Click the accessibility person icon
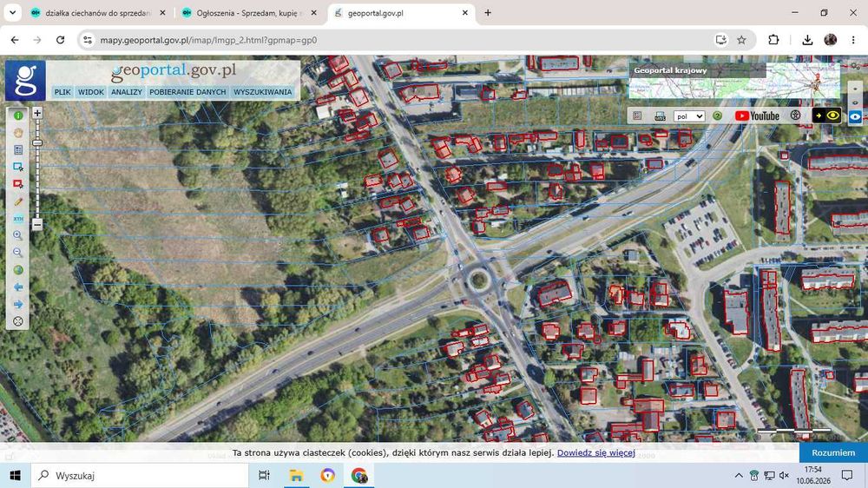 [795, 115]
